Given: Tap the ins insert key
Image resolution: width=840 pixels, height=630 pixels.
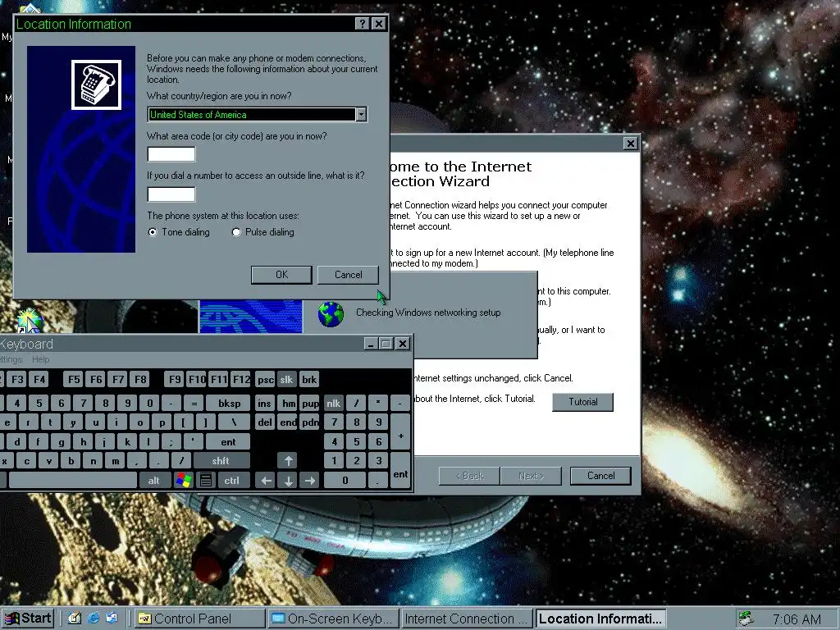Looking at the screenshot, I should point(265,404).
